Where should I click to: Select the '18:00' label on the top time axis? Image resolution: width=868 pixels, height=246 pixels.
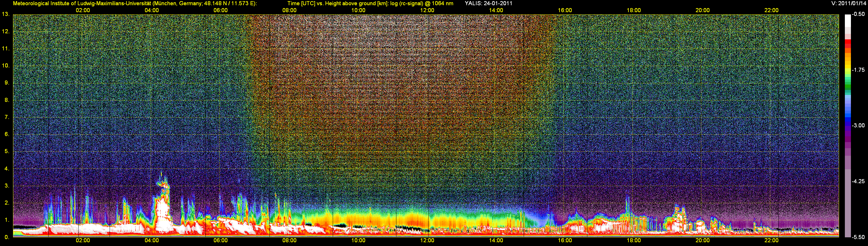click(x=633, y=10)
